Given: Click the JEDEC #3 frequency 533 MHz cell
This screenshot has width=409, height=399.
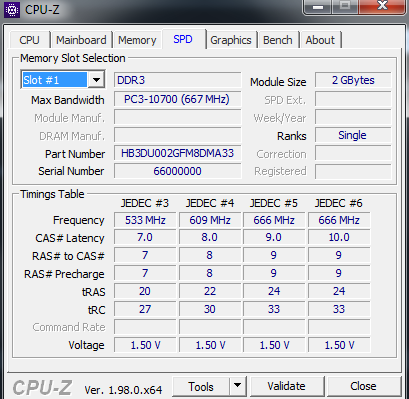Looking at the screenshot, I should pyautogui.click(x=145, y=220).
